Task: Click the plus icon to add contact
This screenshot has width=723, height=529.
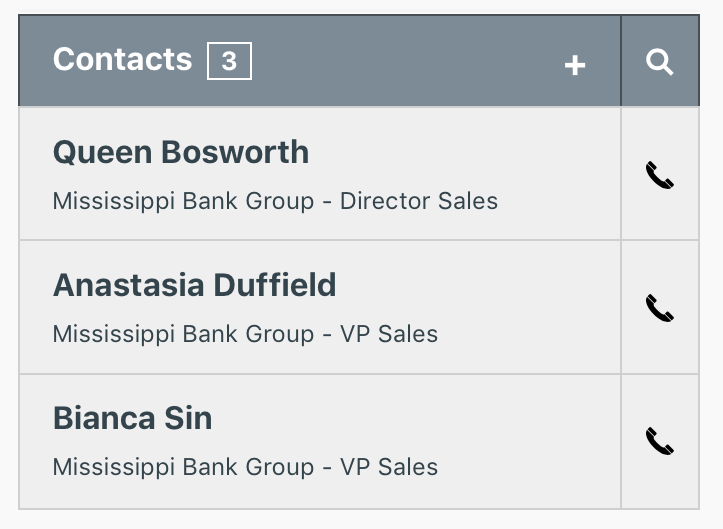Action: (575, 65)
